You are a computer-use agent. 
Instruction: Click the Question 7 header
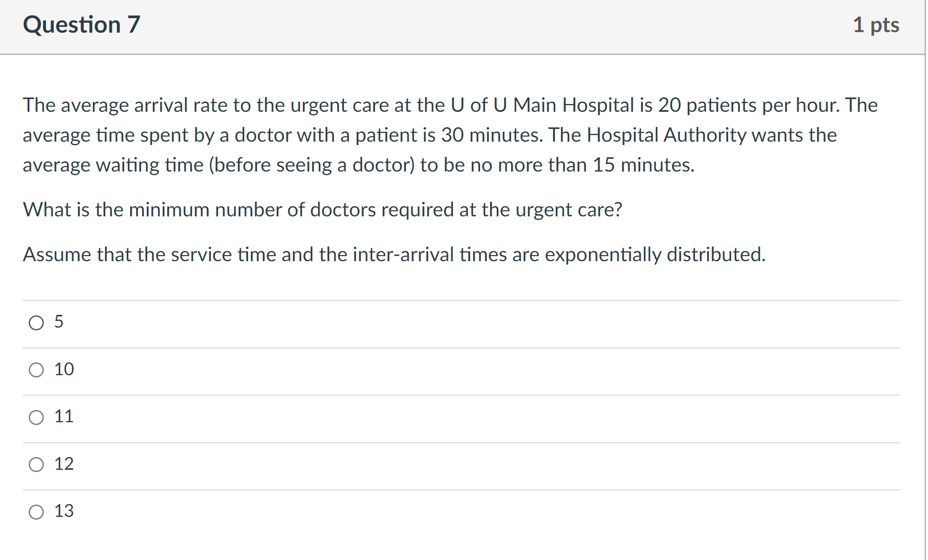tap(81, 24)
